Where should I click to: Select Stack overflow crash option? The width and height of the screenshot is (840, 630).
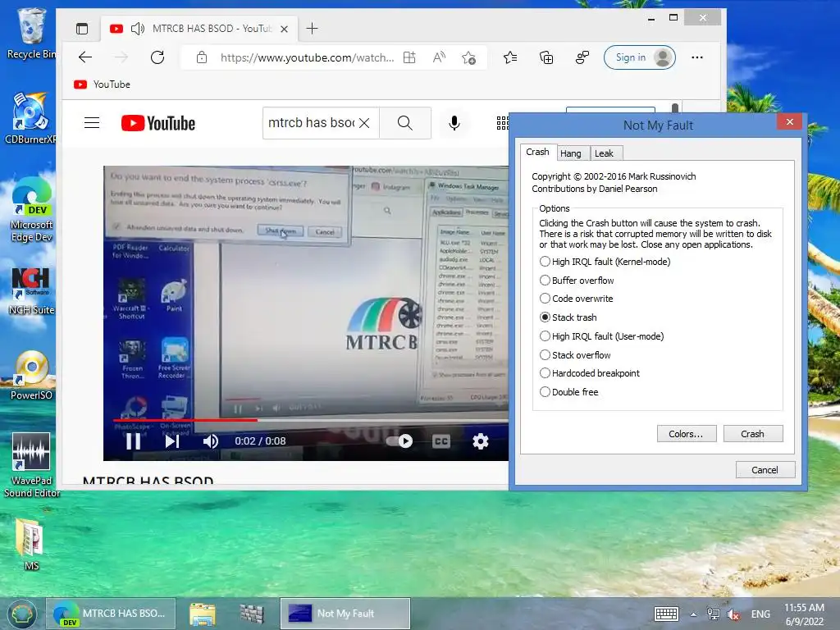[x=575, y=354]
